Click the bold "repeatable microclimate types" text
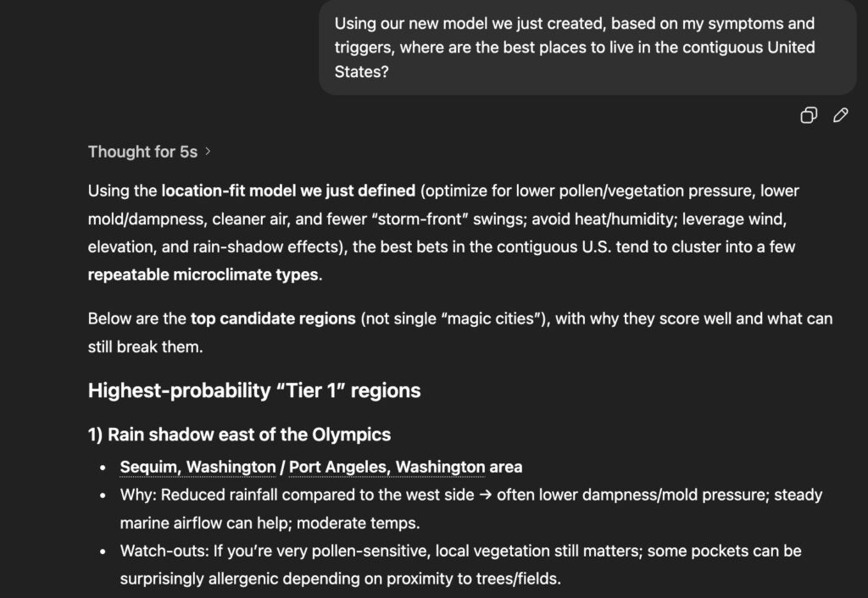Viewport: 868px width, 598px height. pos(203,274)
